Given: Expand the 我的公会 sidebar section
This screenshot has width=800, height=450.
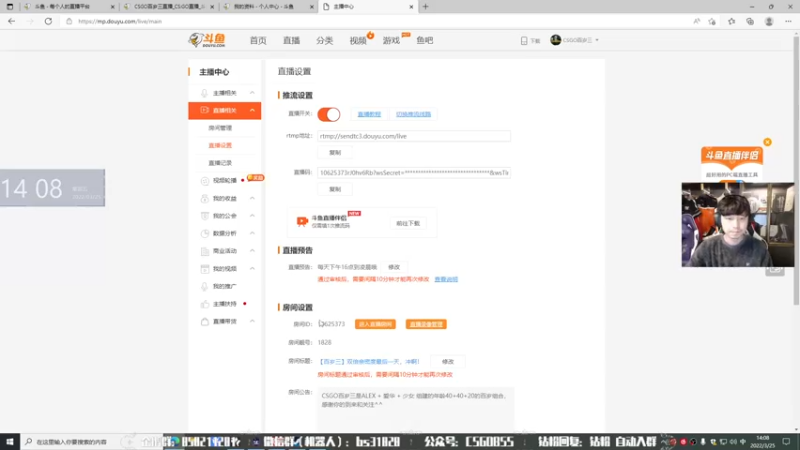Looking at the screenshot, I should pos(252,216).
